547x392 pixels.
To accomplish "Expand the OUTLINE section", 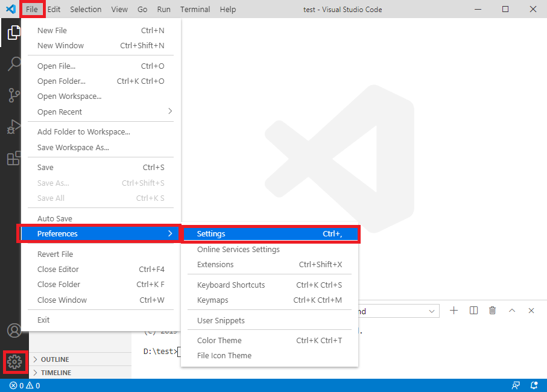I will pyautogui.click(x=80, y=359).
